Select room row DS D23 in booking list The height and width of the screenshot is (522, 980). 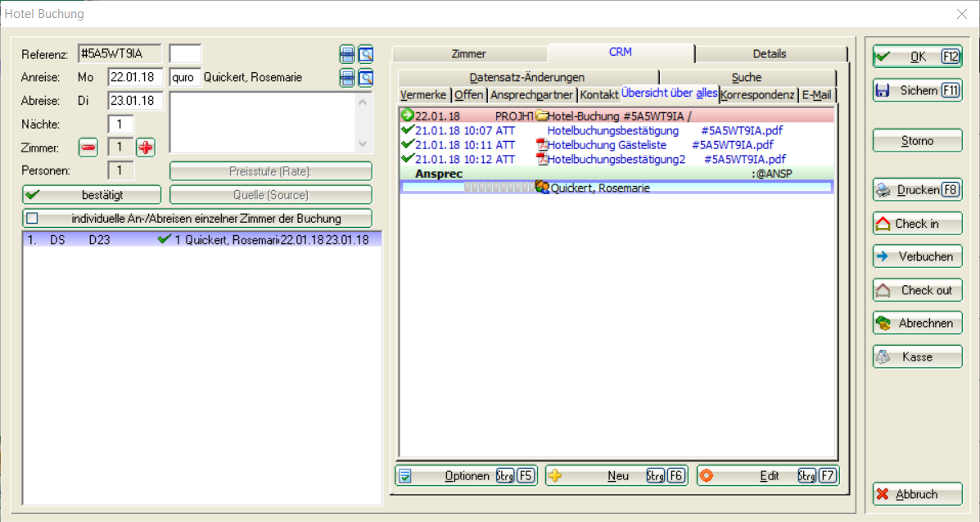(196, 240)
